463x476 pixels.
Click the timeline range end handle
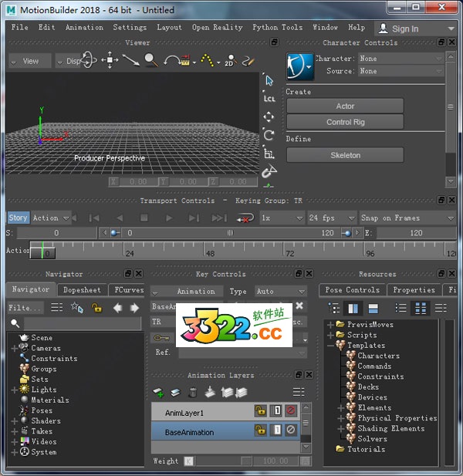[x=346, y=233]
